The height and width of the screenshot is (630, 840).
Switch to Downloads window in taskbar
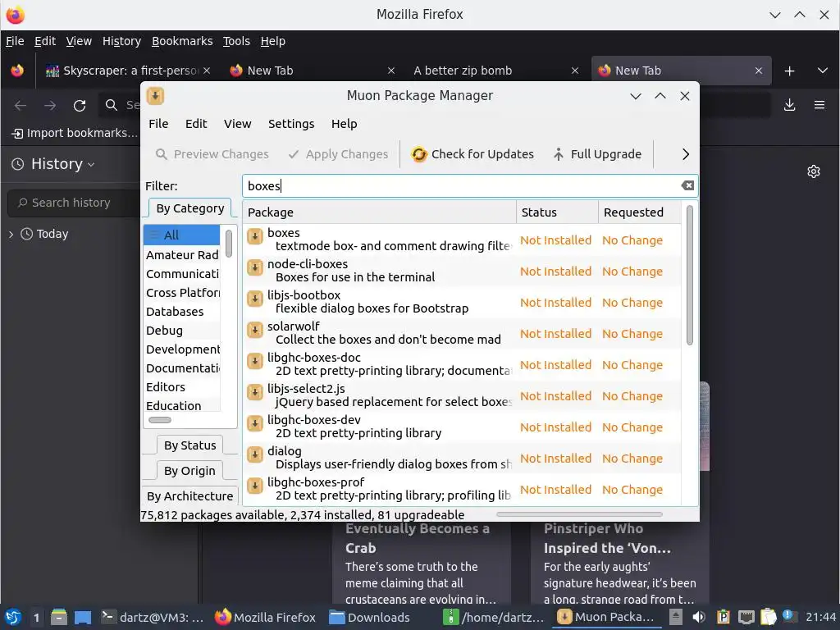click(x=370, y=617)
